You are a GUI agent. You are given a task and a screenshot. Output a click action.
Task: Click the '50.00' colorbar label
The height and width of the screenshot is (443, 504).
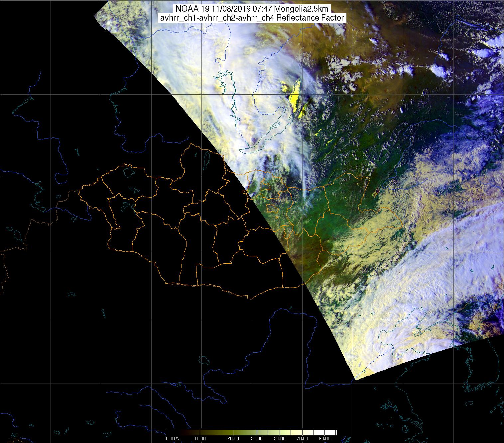pyautogui.click(x=280, y=438)
